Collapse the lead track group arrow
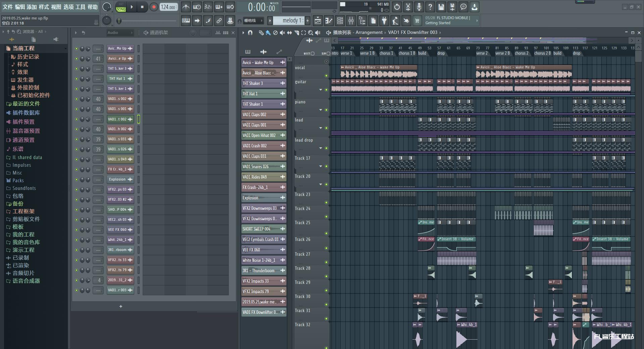Viewport: 644px width, 349px height. click(320, 128)
